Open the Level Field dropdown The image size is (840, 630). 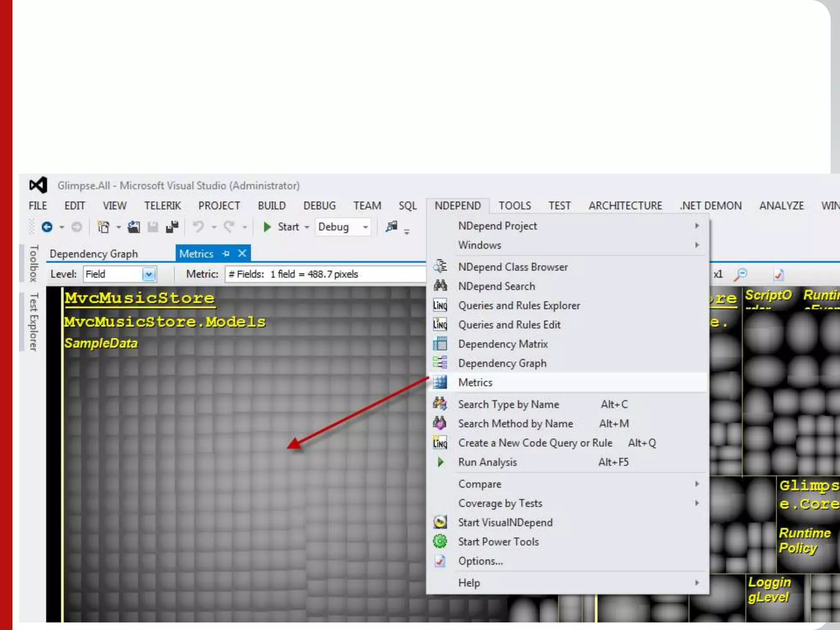pyautogui.click(x=149, y=274)
